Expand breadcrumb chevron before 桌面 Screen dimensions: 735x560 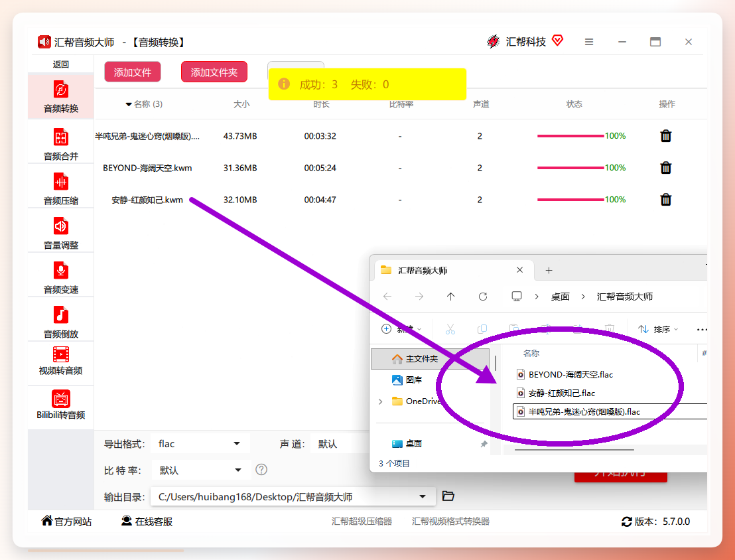tap(537, 297)
